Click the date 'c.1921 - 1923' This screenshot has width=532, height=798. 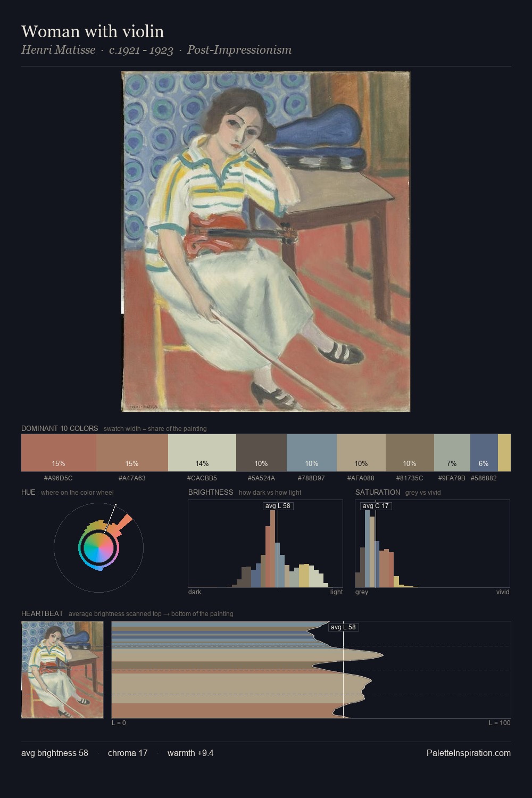coord(141,50)
